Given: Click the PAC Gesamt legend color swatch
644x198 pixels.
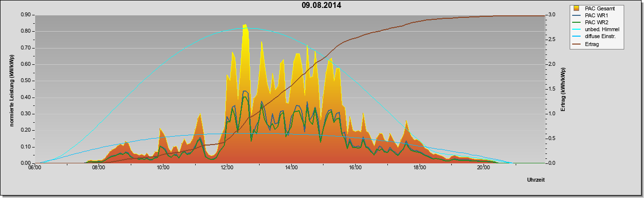Looking at the screenshot, I should (577, 8).
